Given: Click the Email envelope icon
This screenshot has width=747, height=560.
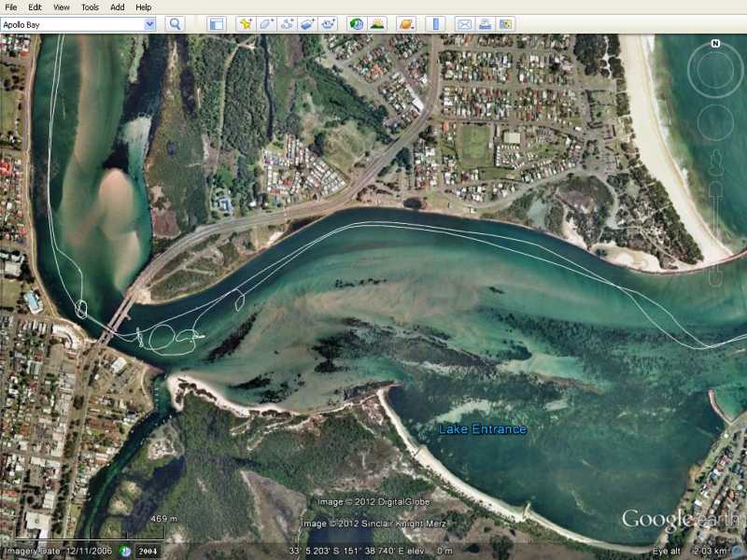Looking at the screenshot, I should [463, 24].
